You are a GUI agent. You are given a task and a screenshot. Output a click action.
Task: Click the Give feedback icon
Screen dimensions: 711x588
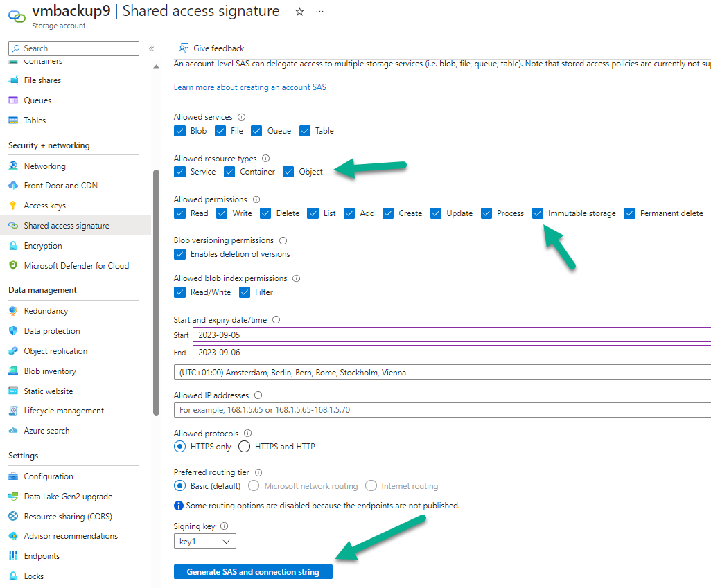click(183, 48)
